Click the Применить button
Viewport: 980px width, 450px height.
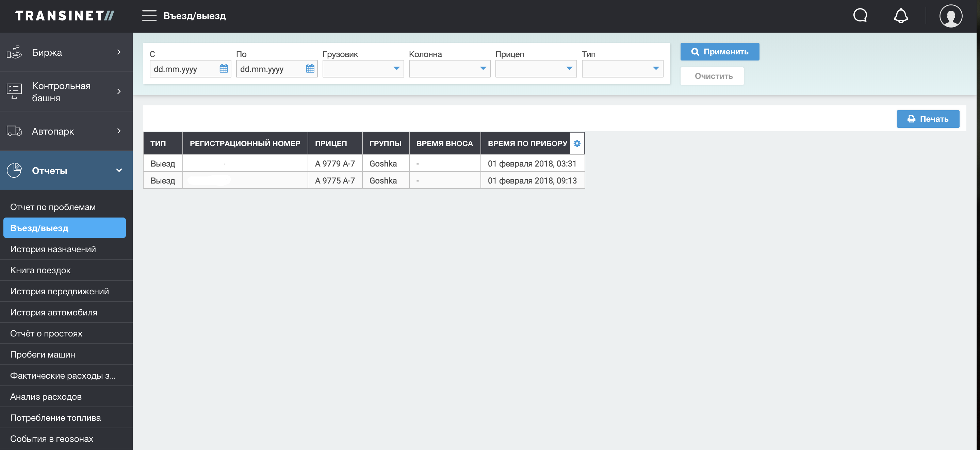tap(719, 52)
